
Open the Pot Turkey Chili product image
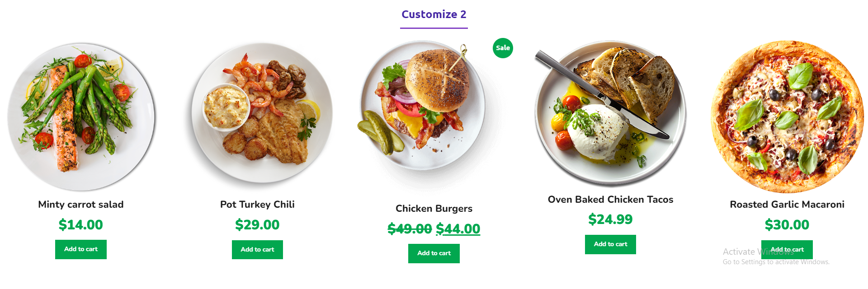[x=258, y=115]
